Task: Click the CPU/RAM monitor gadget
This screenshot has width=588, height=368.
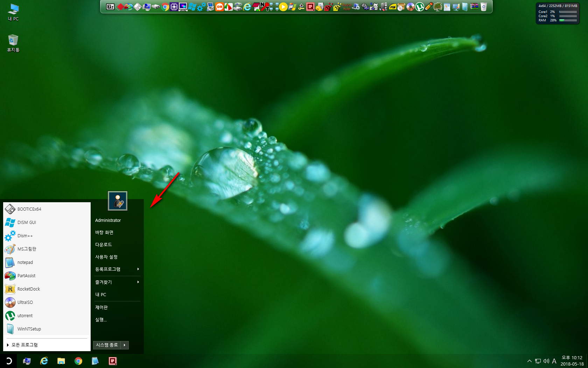Action: tap(558, 13)
